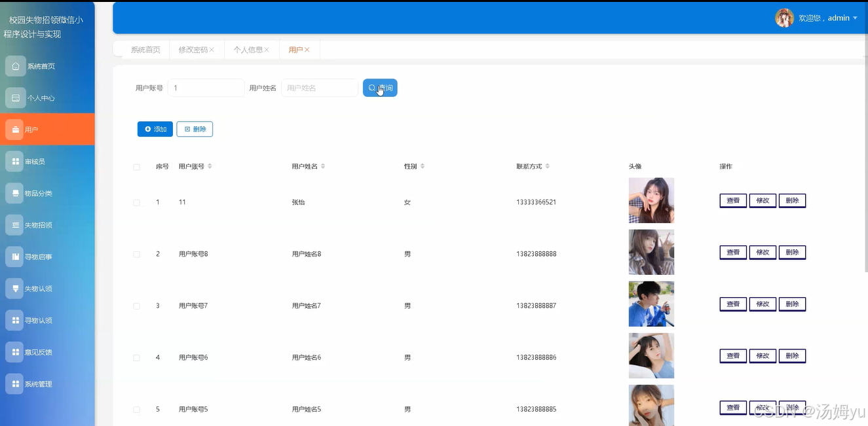Open 系统首页 home icon in sidebar
The image size is (868, 426).
coord(15,66)
